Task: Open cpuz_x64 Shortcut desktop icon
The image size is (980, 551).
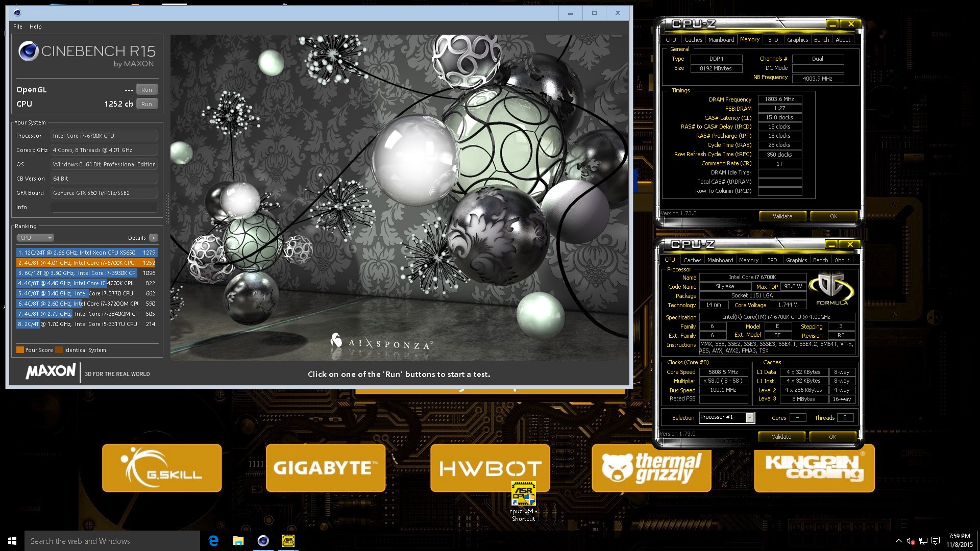Action: pyautogui.click(x=524, y=502)
